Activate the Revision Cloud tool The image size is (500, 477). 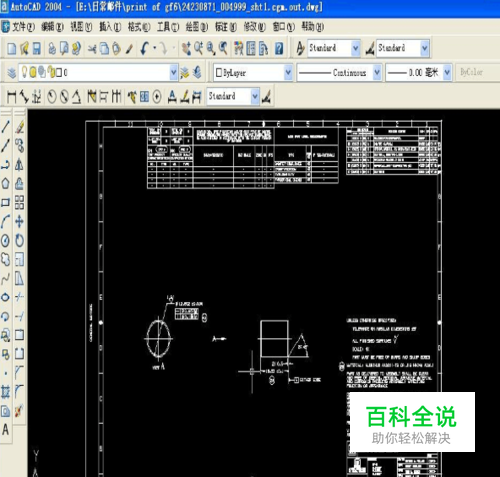pos(5,259)
